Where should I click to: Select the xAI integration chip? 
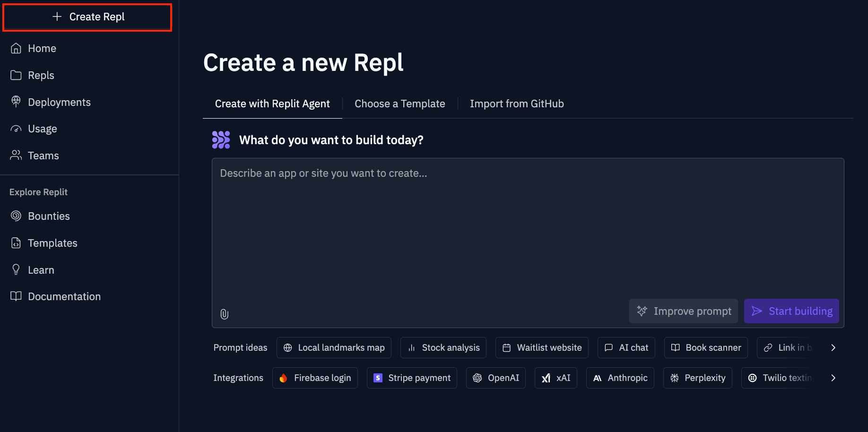556,378
